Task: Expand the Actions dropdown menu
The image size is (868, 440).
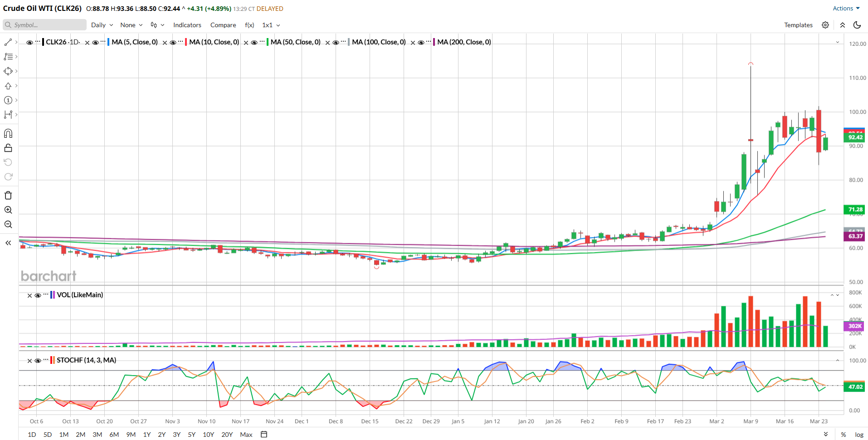Action: [x=846, y=8]
